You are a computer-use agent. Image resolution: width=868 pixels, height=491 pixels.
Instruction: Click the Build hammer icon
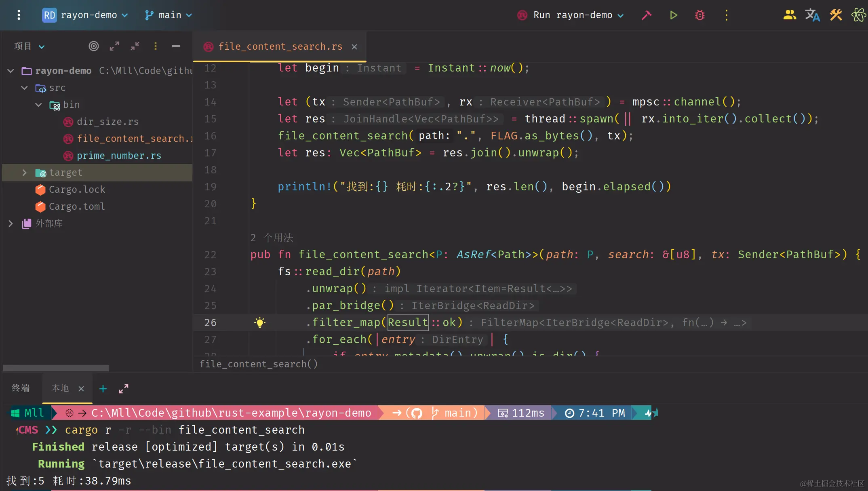click(x=647, y=15)
